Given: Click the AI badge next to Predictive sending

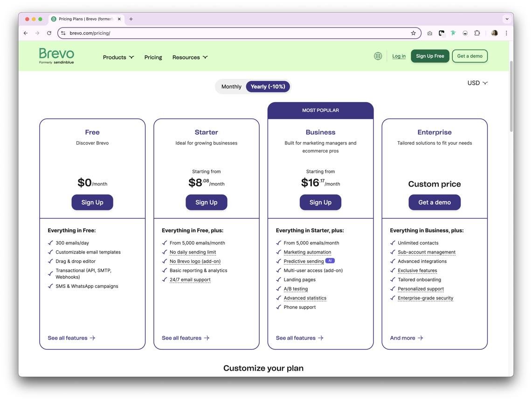Looking at the screenshot, I should coord(330,261).
